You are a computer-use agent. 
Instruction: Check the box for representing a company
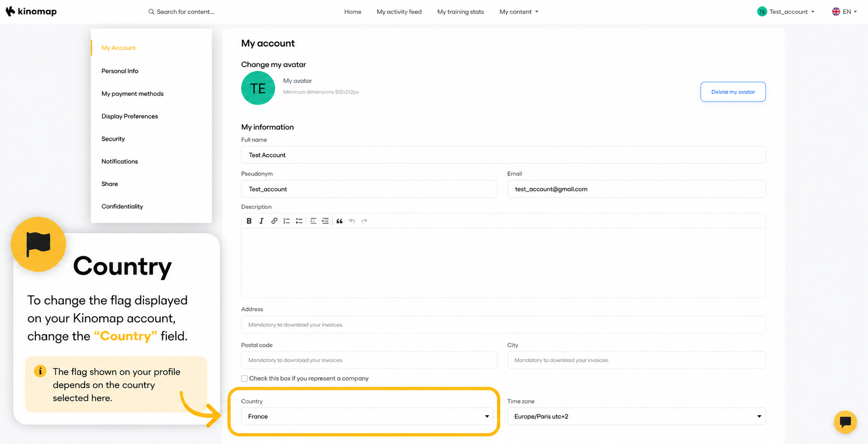point(244,378)
